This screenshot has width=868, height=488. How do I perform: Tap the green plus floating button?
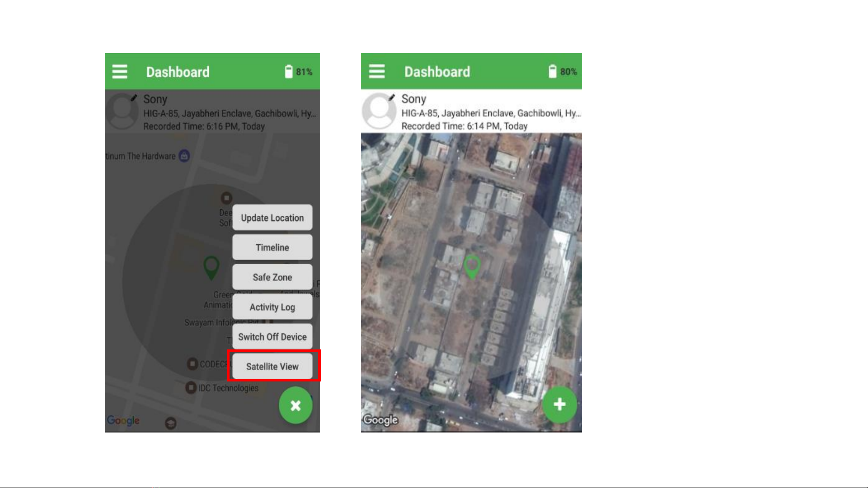pos(559,404)
